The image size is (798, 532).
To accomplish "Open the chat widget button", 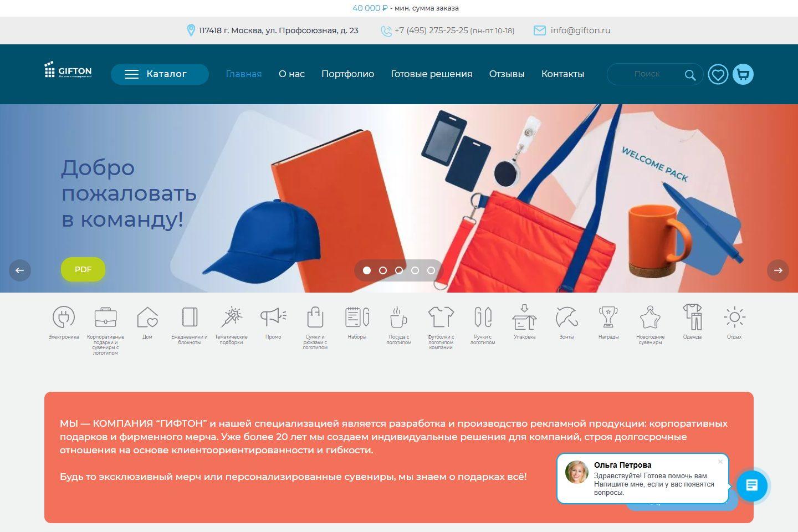I will [x=752, y=485].
